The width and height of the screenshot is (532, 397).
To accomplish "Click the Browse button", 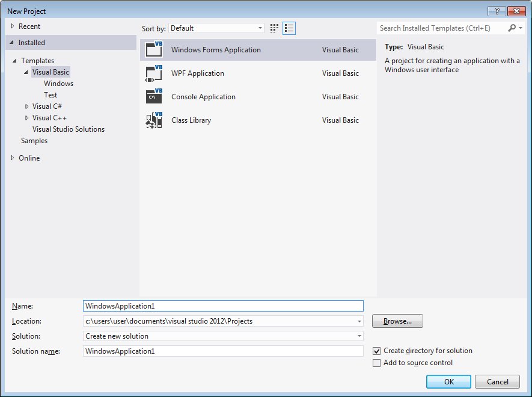I will 397,321.
